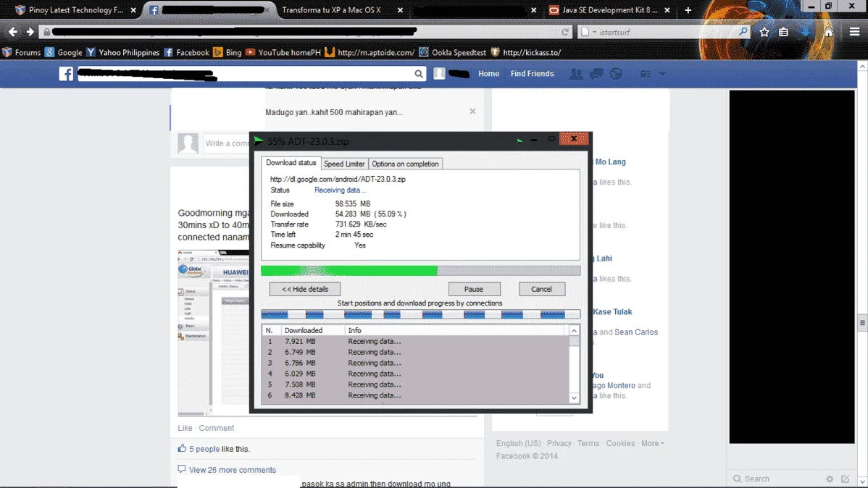
Task: Go forward using Firefox forward arrow
Action: click(30, 32)
